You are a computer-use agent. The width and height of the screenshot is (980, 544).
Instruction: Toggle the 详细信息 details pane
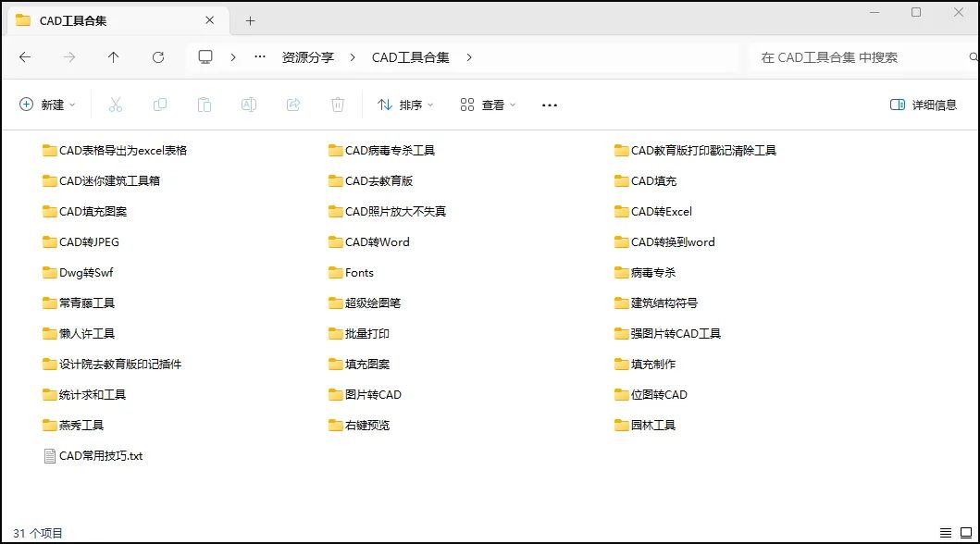pyautogui.click(x=924, y=105)
